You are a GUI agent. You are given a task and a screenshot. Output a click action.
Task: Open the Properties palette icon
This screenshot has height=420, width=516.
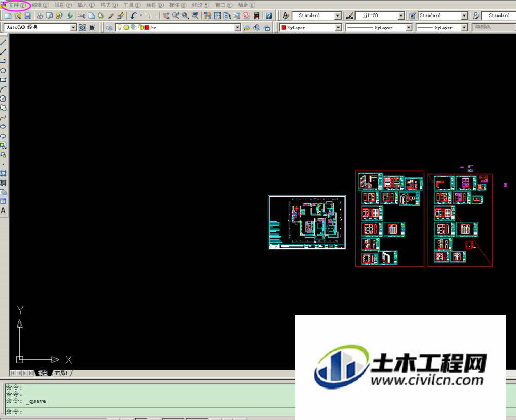pos(207,15)
